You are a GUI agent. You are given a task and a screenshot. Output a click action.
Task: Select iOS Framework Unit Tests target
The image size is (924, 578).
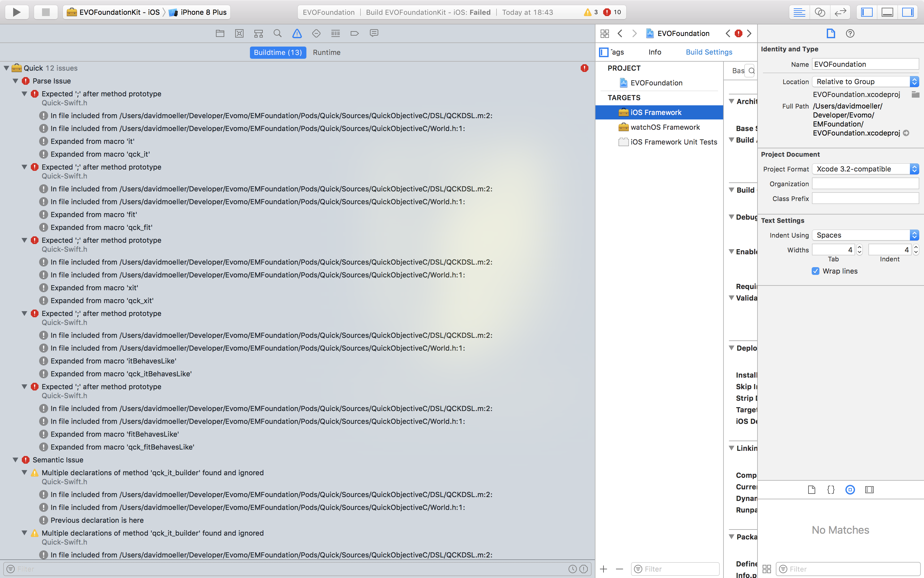(x=659, y=142)
